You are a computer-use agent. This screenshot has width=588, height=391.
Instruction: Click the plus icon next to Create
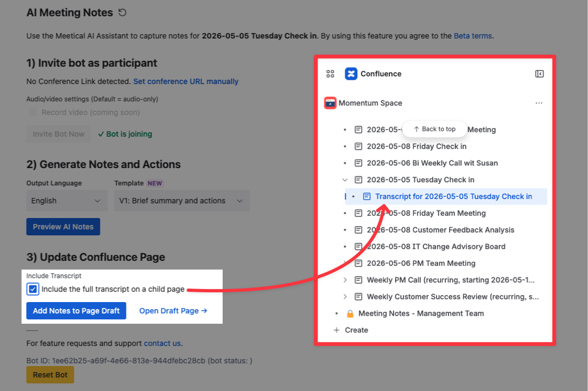pyautogui.click(x=337, y=330)
